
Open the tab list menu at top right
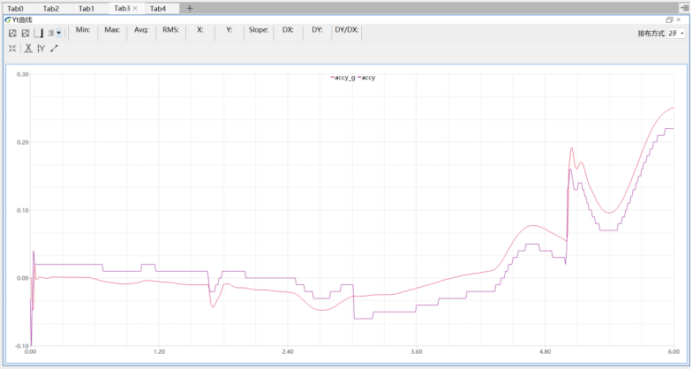tap(684, 8)
